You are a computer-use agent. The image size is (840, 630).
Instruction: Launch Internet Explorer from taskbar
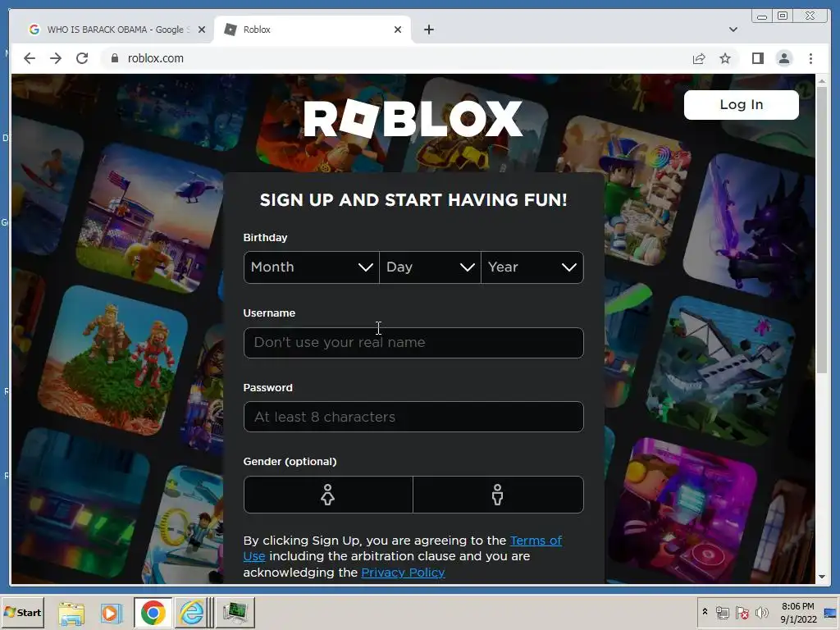pos(192,612)
